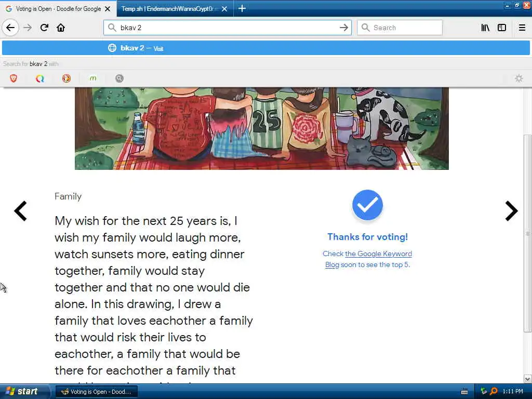Click the 1:11 PM clock
The image size is (532, 399).
point(513,392)
